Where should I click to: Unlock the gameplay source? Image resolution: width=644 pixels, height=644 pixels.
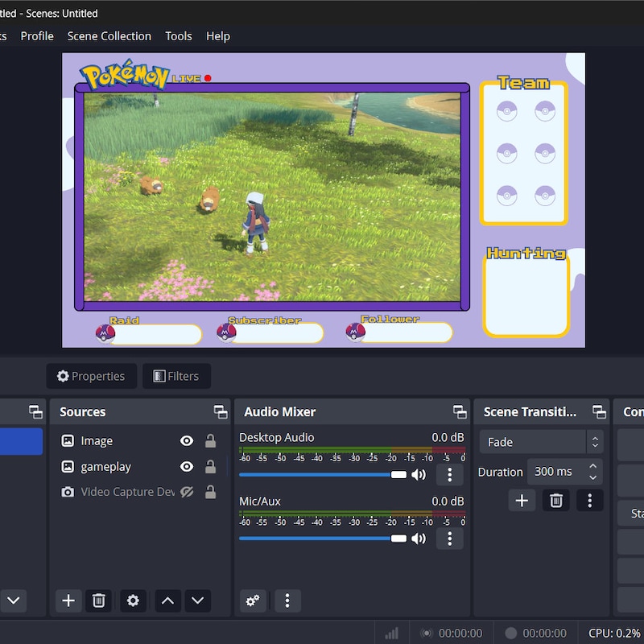click(209, 466)
